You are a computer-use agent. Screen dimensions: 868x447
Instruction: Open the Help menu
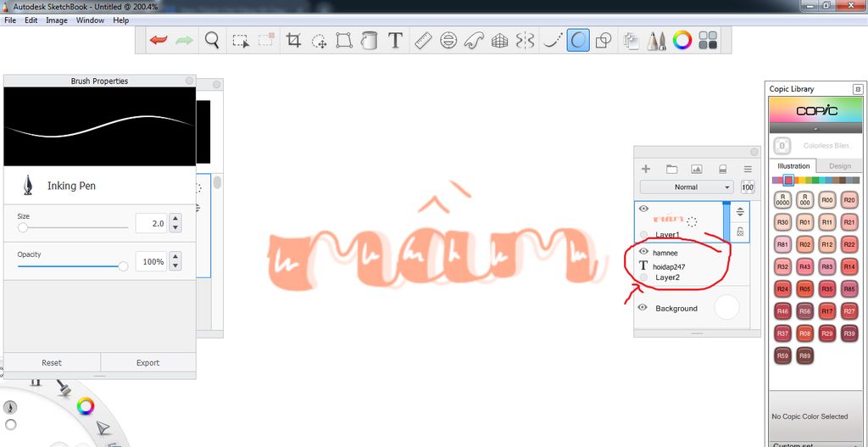[120, 20]
